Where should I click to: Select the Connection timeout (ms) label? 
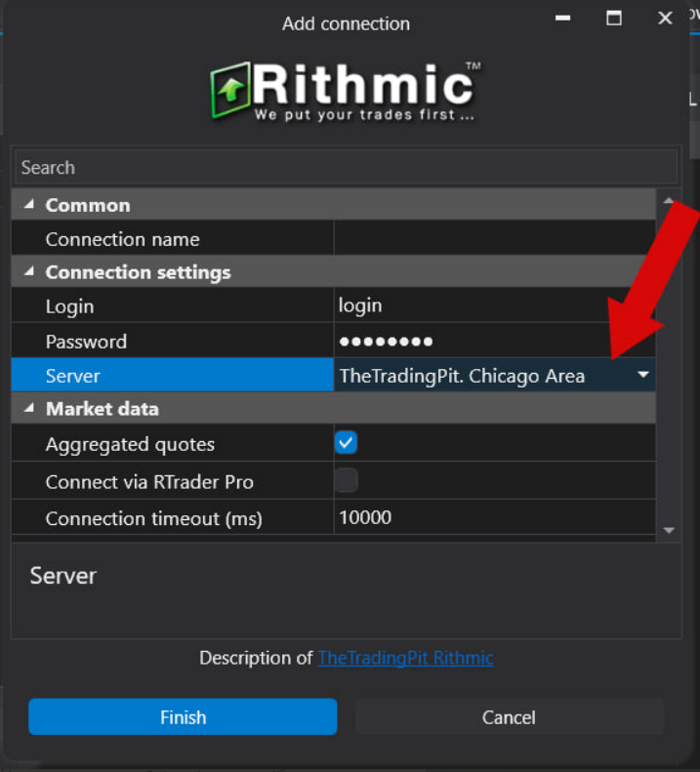click(153, 518)
